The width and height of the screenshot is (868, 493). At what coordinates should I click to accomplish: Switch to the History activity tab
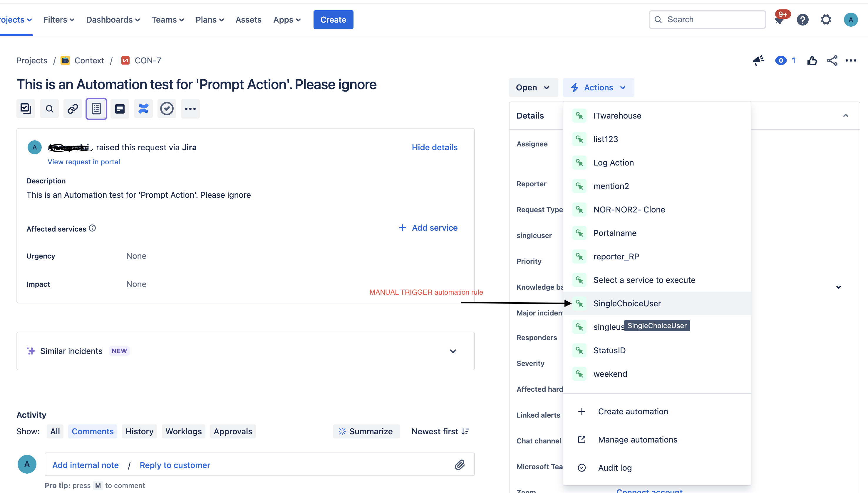(x=139, y=431)
